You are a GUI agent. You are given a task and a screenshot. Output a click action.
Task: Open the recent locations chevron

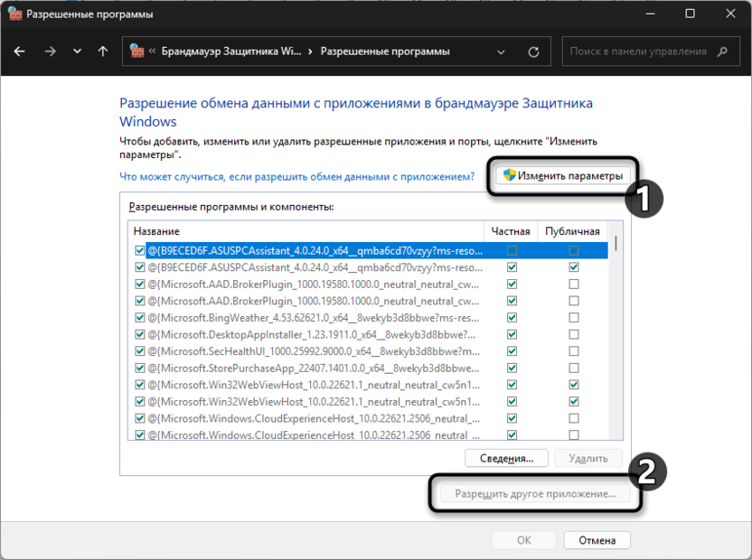pos(77,51)
